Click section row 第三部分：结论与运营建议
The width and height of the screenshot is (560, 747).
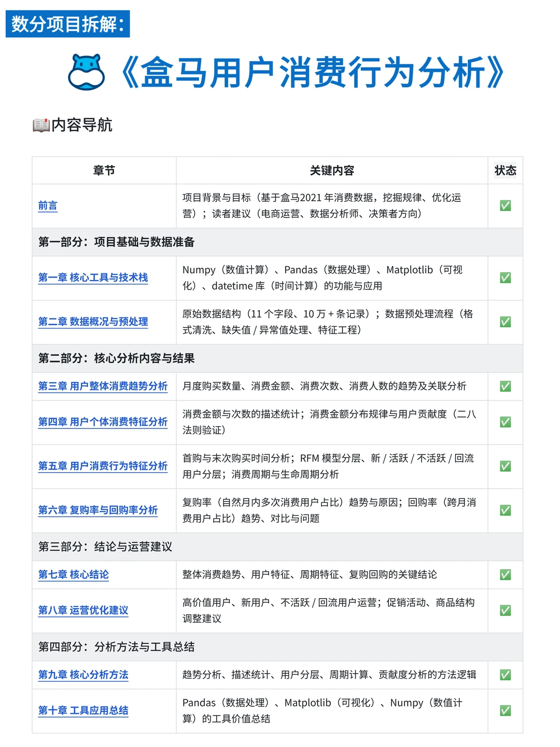pos(277,547)
